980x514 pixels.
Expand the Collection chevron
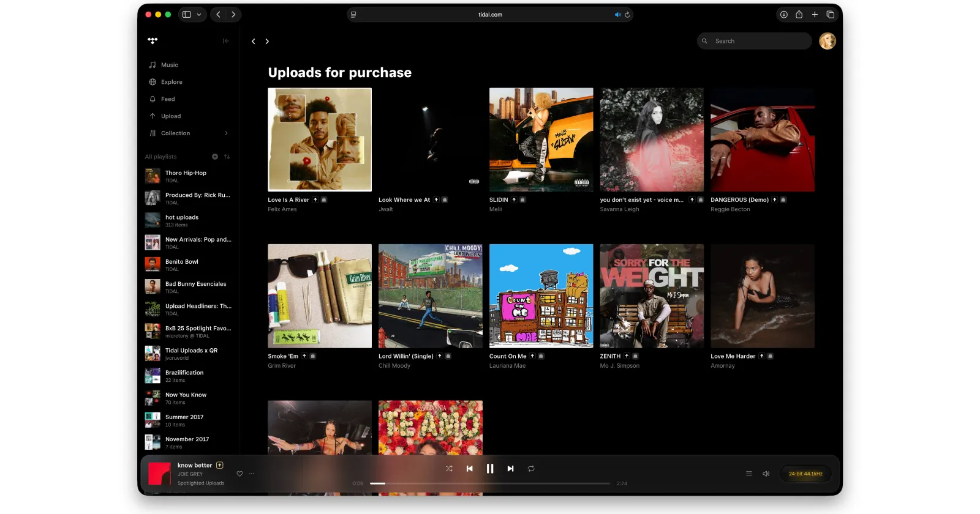point(226,133)
